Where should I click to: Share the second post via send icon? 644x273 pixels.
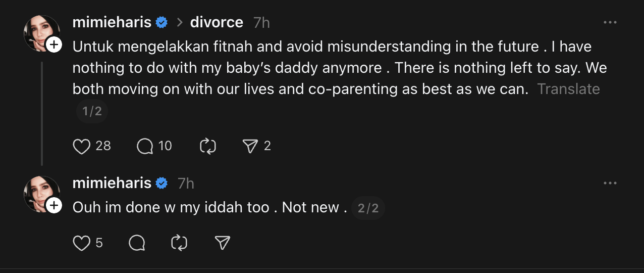tap(222, 243)
